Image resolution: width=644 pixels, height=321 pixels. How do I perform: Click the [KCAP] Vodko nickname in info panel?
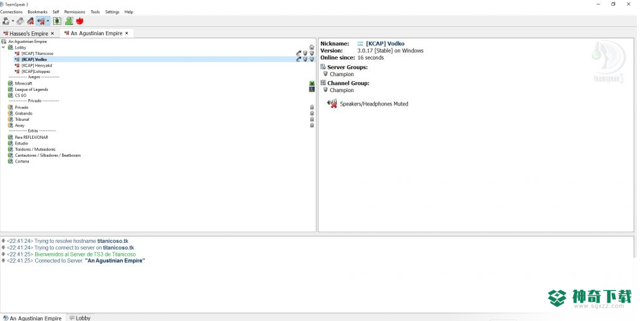point(385,43)
